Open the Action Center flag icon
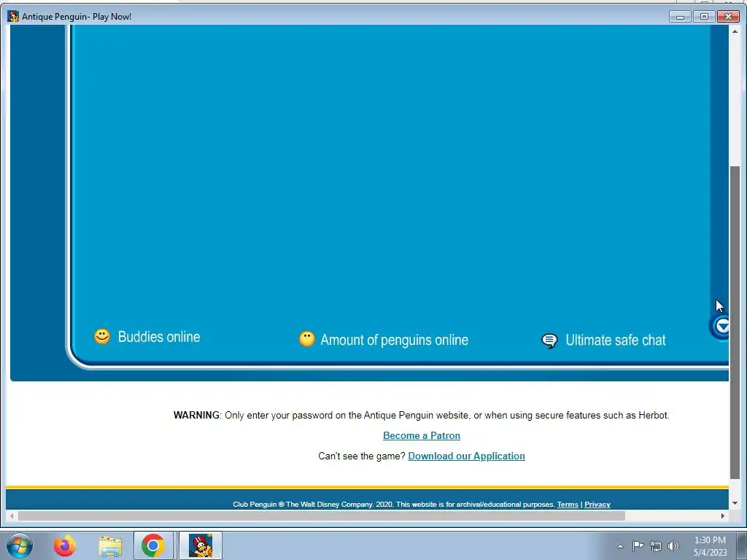 coord(638,545)
